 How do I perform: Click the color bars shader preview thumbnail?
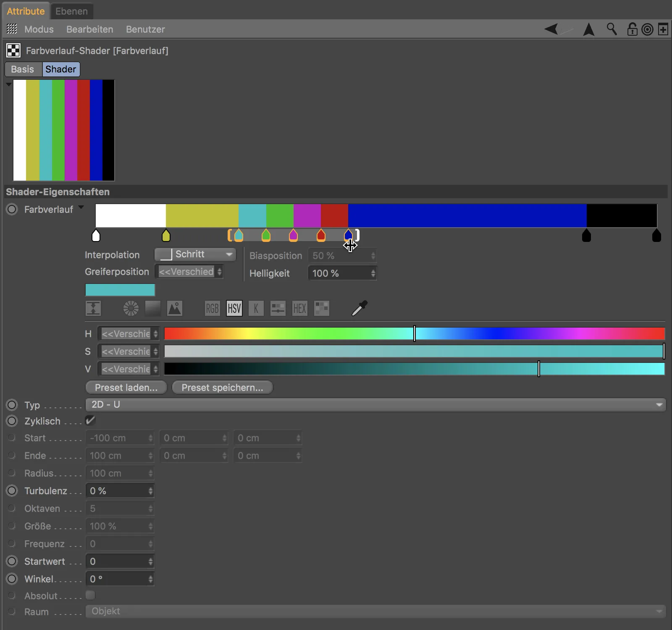(64, 130)
